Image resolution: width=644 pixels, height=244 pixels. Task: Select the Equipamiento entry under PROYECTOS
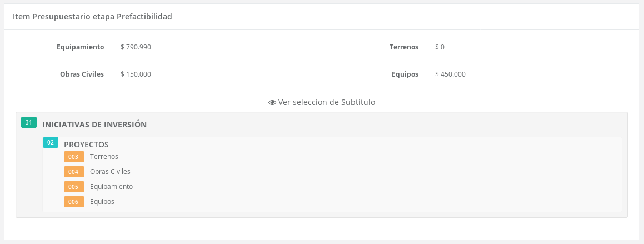[111, 187]
